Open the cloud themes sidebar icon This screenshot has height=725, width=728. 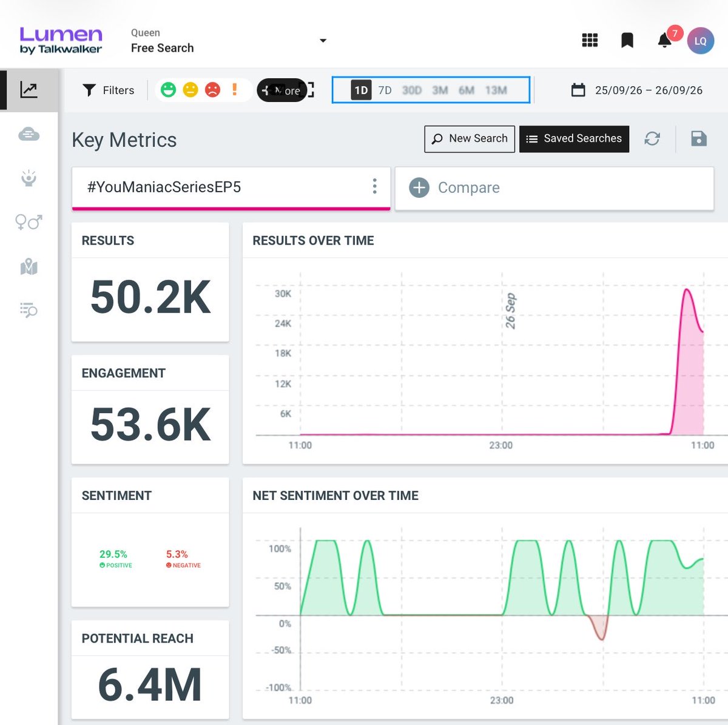[x=29, y=134]
